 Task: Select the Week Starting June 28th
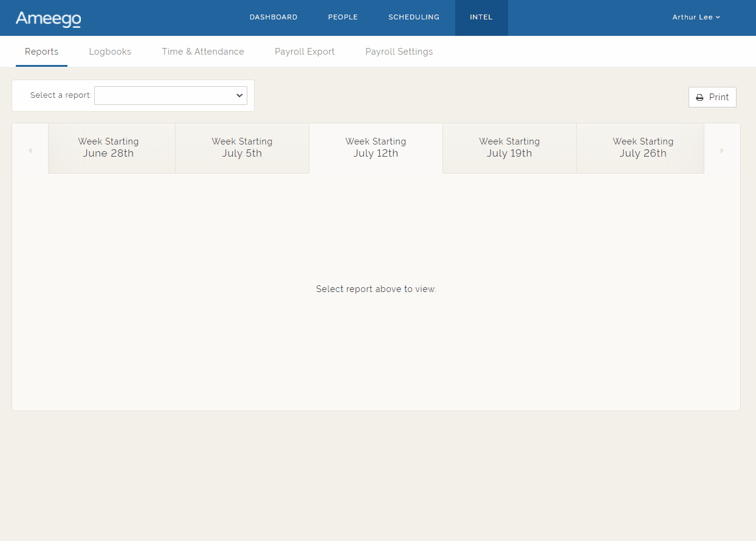108,148
